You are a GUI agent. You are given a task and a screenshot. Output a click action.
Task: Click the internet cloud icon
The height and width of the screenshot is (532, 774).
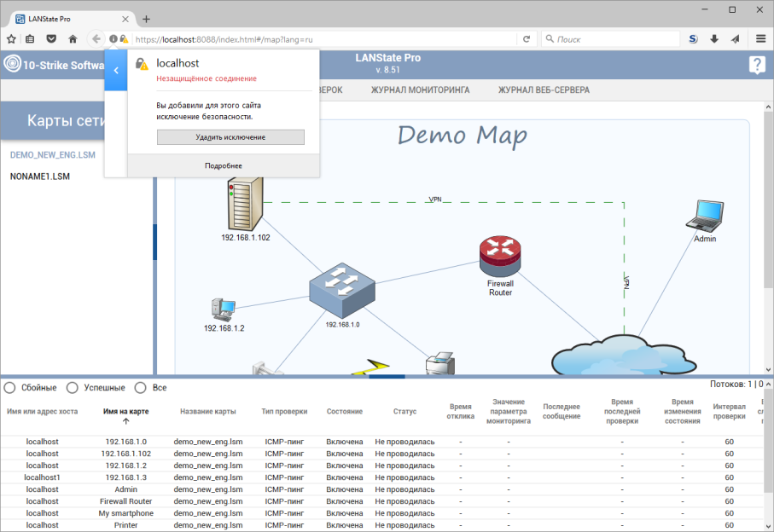pyautogui.click(x=624, y=356)
